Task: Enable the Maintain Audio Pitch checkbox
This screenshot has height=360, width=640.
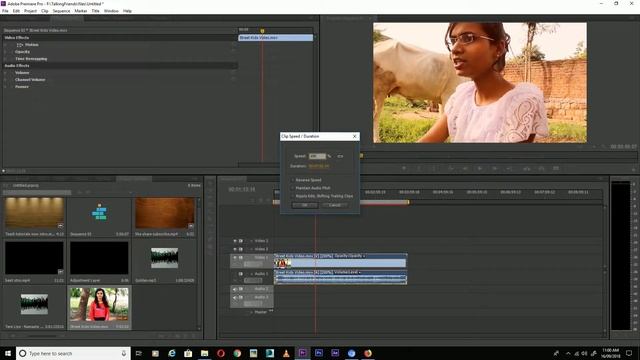Action: 293,188
